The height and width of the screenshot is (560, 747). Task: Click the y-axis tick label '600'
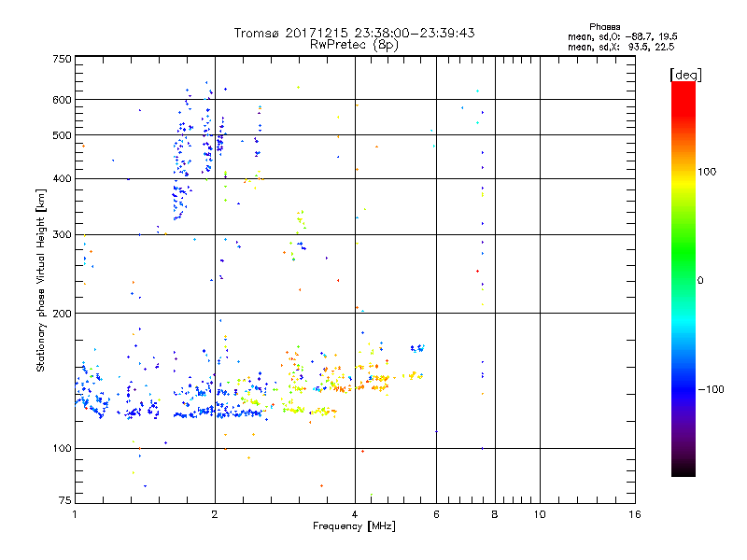pyautogui.click(x=62, y=100)
